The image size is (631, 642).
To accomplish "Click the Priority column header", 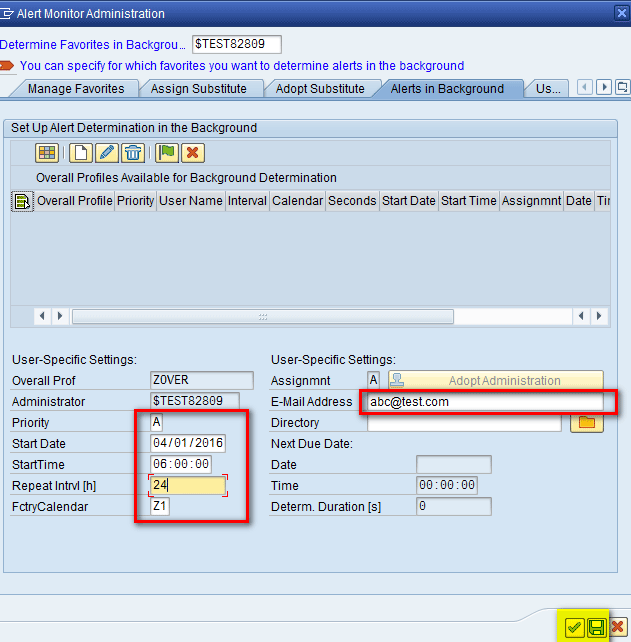I will (x=135, y=201).
